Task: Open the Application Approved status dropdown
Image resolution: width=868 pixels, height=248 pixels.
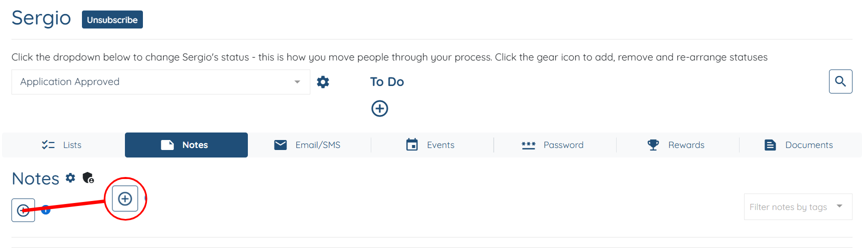Action: tap(155, 82)
